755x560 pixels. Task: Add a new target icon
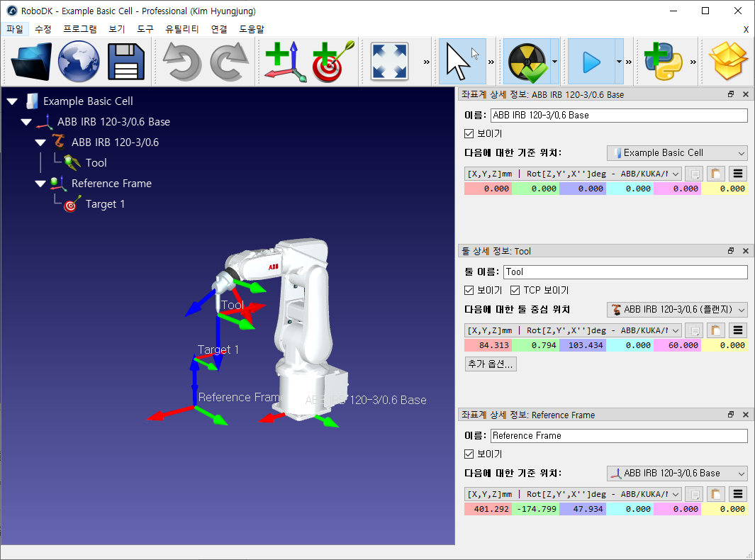(333, 62)
